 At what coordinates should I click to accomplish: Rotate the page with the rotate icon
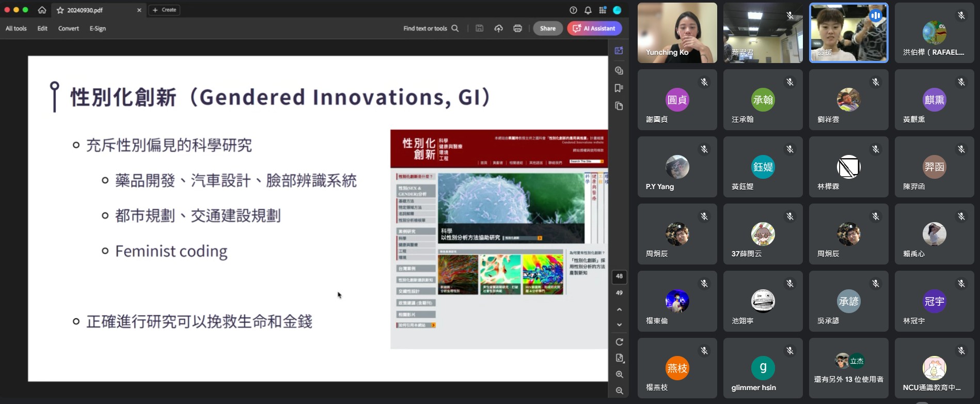(619, 342)
